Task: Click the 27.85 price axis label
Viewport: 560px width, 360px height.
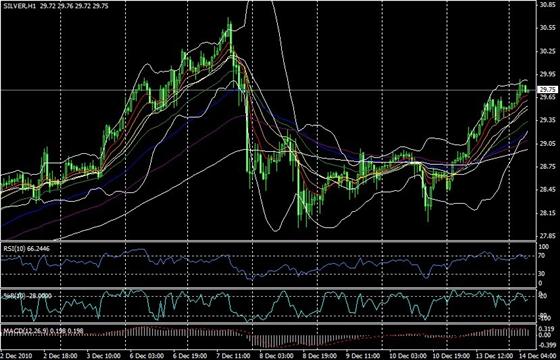Action: click(x=547, y=236)
